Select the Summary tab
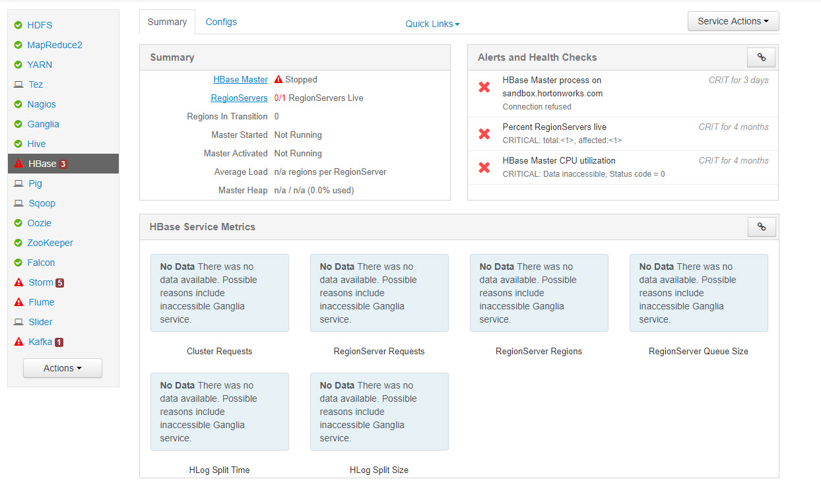 [167, 22]
